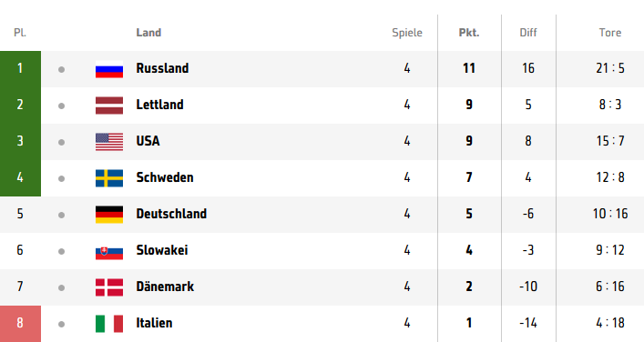644x342 pixels.
Task: Select the Dänemark team name
Action: (165, 287)
